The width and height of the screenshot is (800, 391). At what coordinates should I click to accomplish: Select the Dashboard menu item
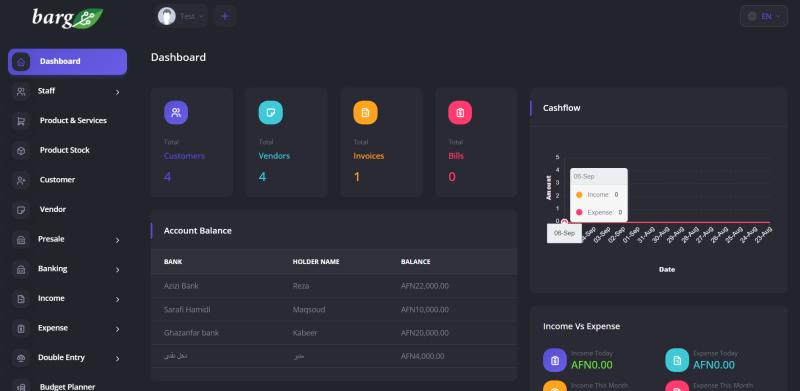[x=67, y=62]
